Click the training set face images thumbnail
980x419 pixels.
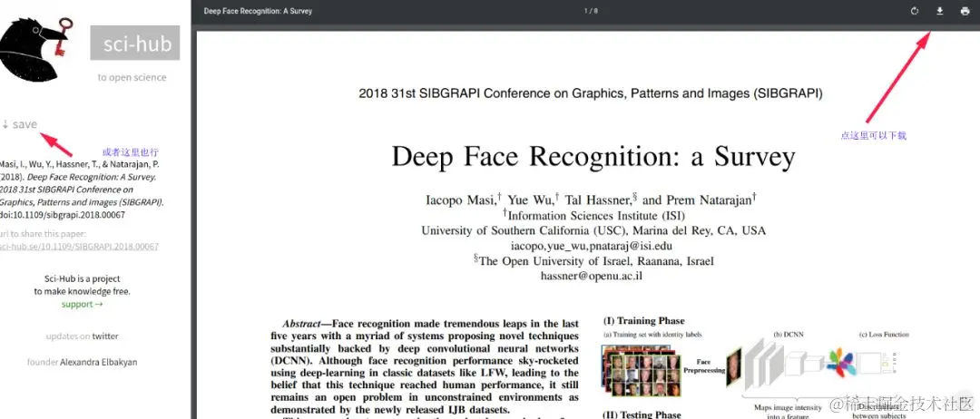(x=642, y=371)
